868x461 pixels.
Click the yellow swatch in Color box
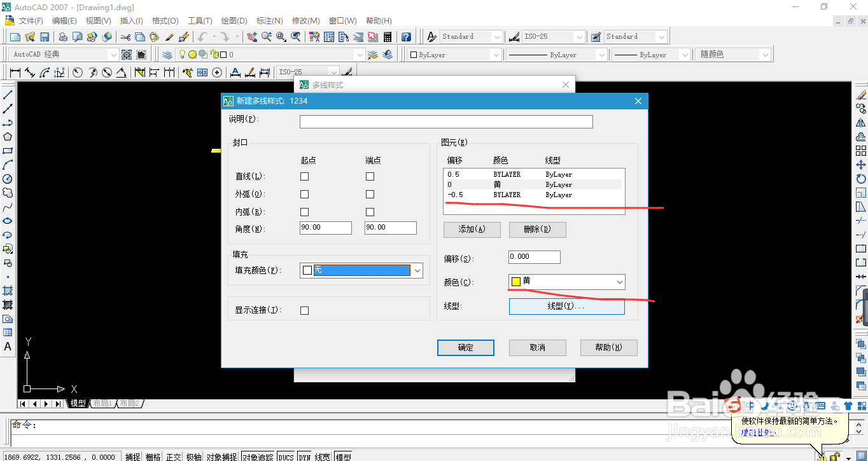[x=516, y=282]
